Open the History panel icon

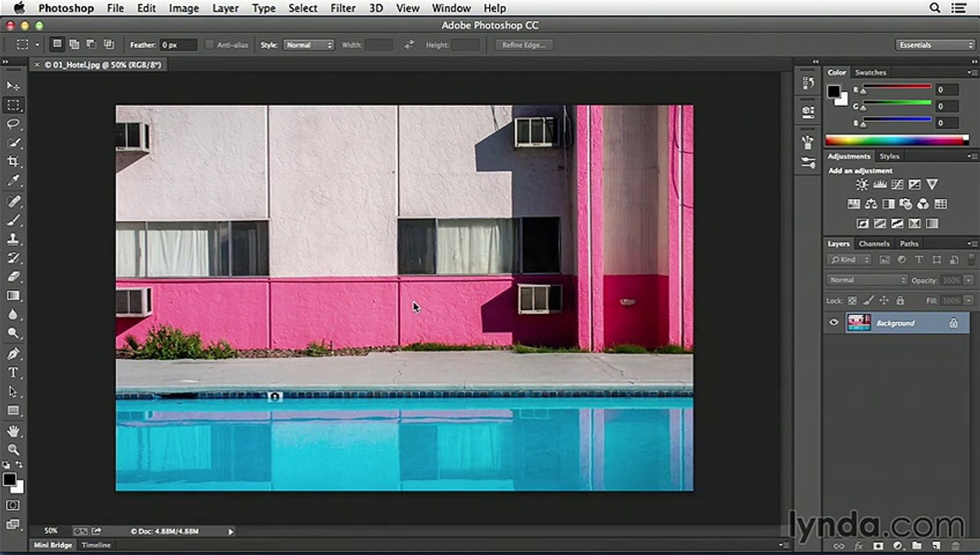807,82
